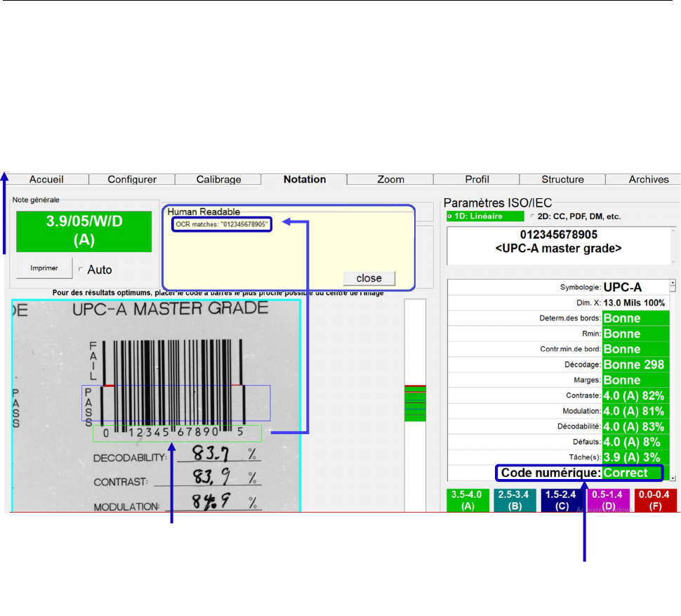The height and width of the screenshot is (616, 681).
Task: Click the human readable digits under barcode
Action: [x=177, y=433]
